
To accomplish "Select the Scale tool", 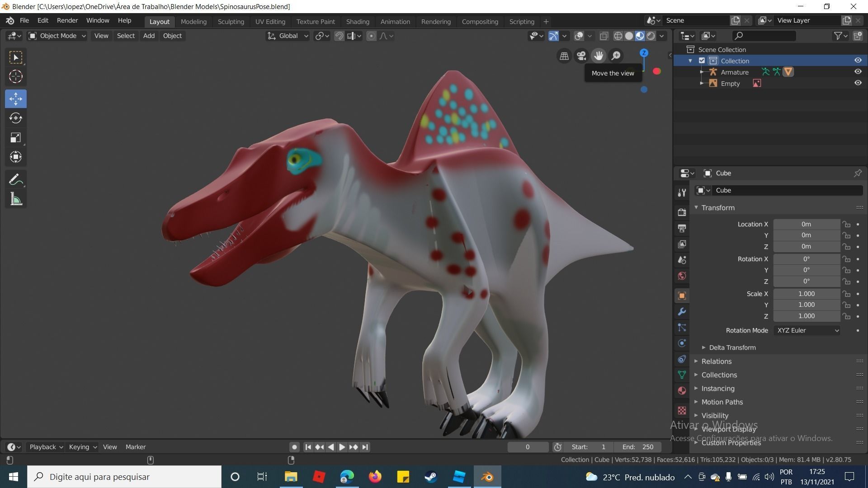I will tap(16, 138).
